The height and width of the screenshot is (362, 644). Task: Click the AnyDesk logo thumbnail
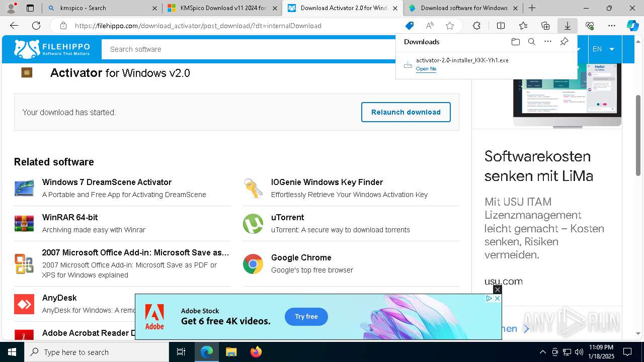(24, 304)
